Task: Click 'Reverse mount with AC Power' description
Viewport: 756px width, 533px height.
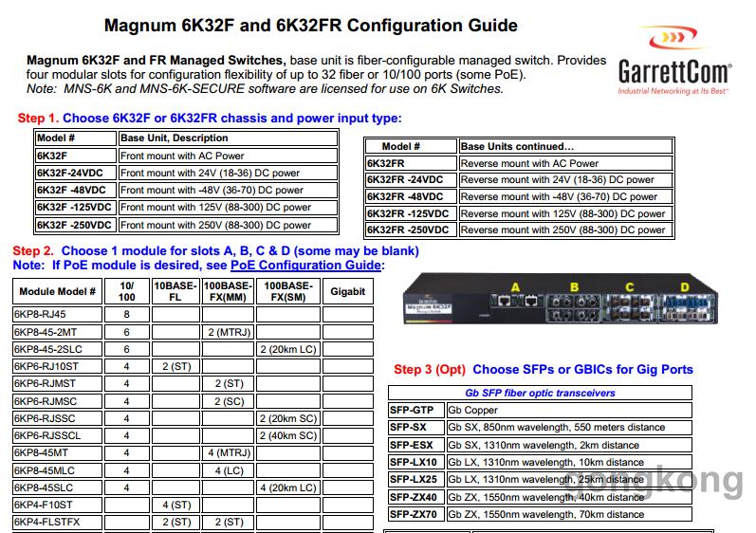Action: (x=565, y=163)
